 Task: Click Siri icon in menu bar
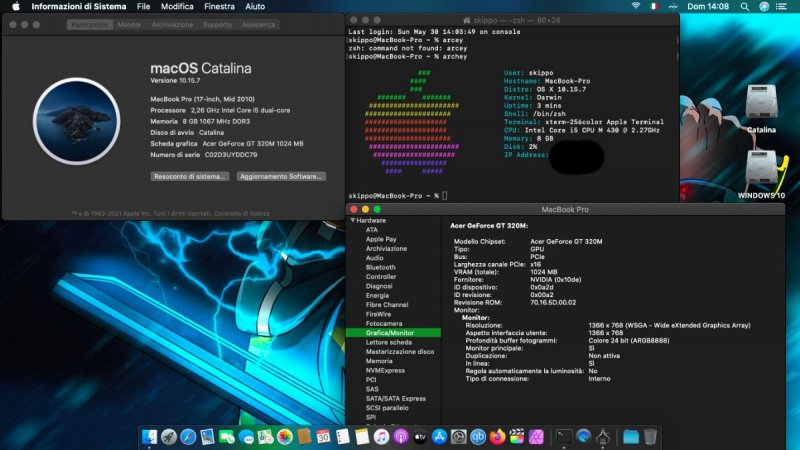[x=764, y=6]
